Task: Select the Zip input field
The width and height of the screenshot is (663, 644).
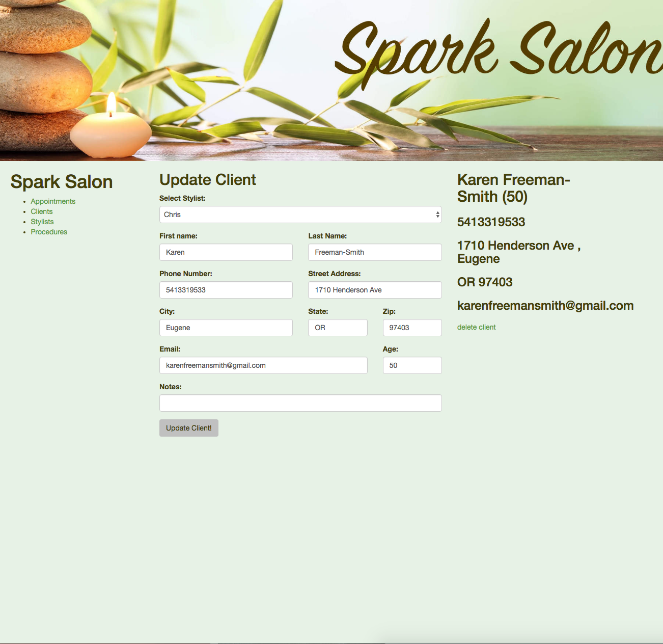Action: click(x=412, y=328)
